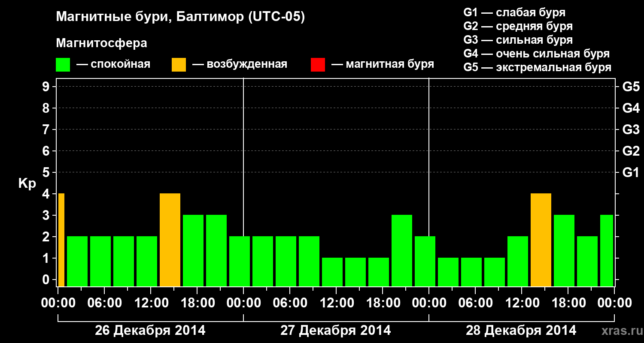The image size is (644, 343).
Task: Click the '27 Декабря 2014' date label
Action: 336,331
